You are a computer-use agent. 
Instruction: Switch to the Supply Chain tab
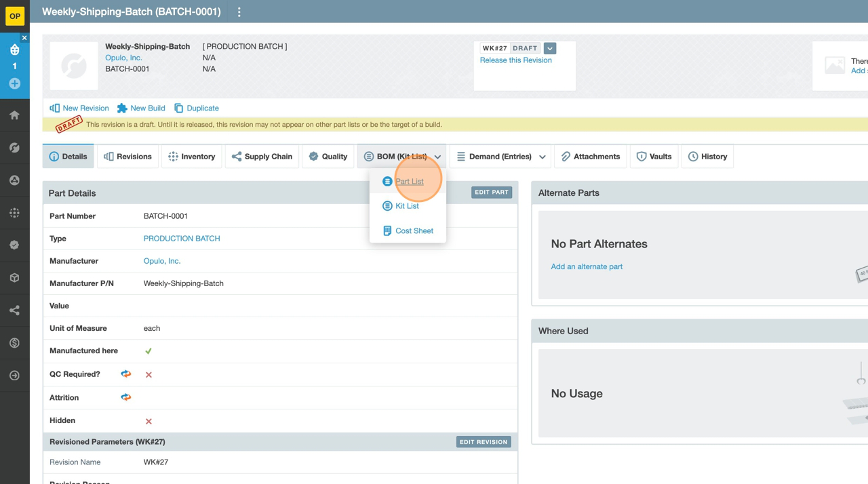[262, 157]
